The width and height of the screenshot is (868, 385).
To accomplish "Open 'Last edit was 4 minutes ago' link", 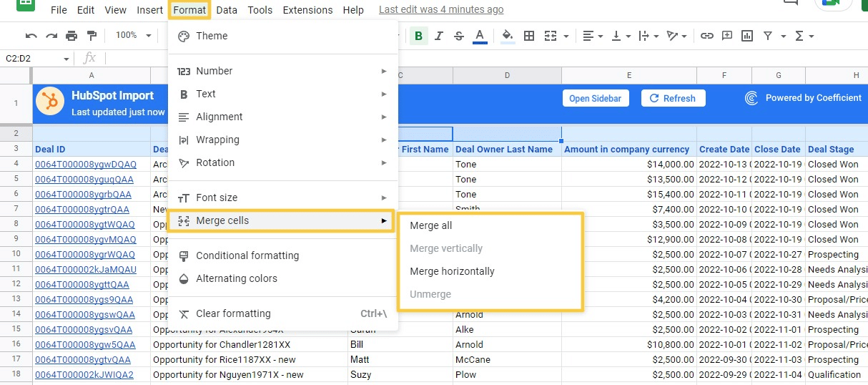I will coord(441,10).
